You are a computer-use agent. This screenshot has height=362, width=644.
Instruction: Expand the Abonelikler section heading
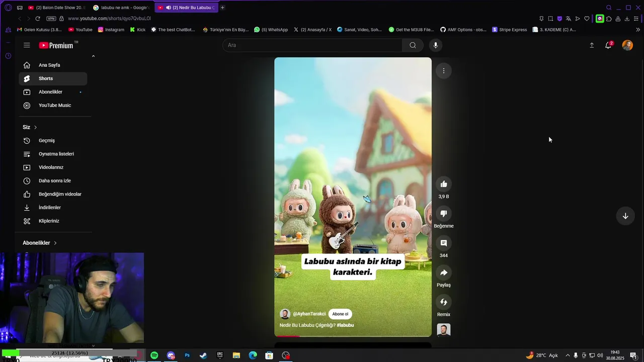40,243
